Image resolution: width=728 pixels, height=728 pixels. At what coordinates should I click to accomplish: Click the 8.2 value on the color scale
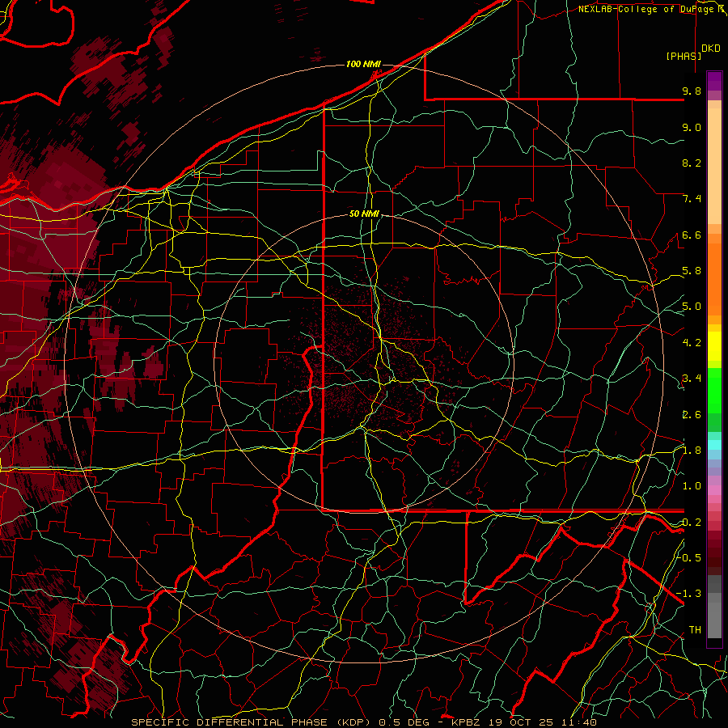tap(692, 163)
